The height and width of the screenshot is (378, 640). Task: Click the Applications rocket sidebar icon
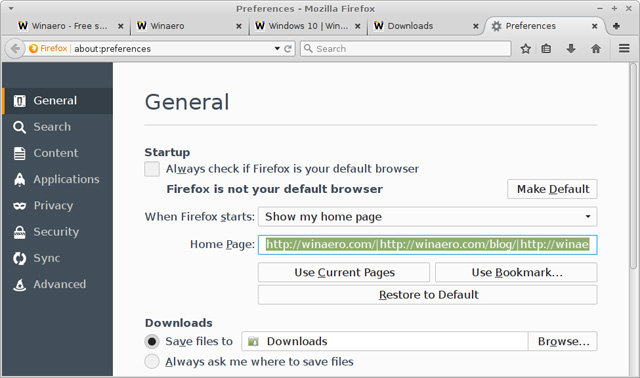(x=19, y=179)
